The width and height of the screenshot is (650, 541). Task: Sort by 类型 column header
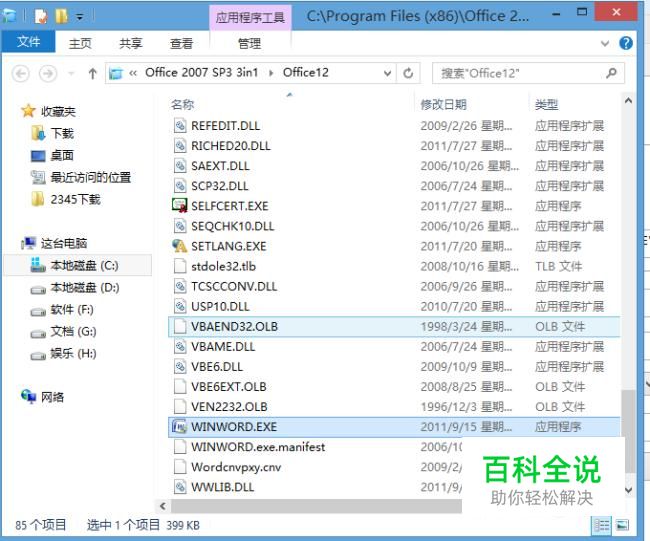coord(546,104)
